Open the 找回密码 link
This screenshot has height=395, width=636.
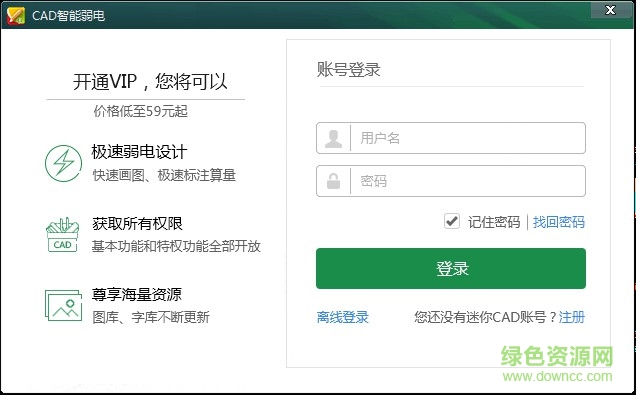[x=559, y=222]
